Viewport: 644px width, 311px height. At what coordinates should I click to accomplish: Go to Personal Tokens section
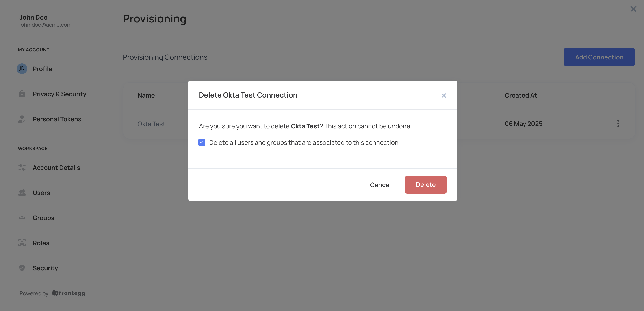tap(57, 119)
